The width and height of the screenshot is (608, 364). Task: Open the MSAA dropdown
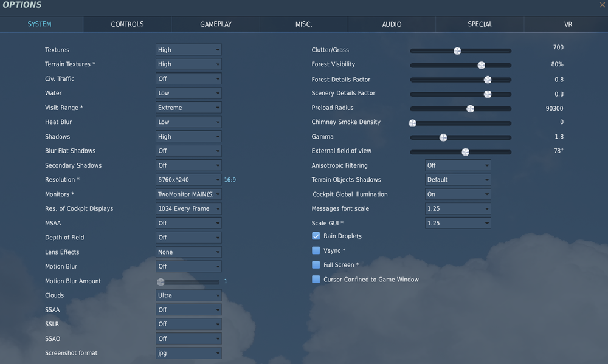pyautogui.click(x=188, y=223)
